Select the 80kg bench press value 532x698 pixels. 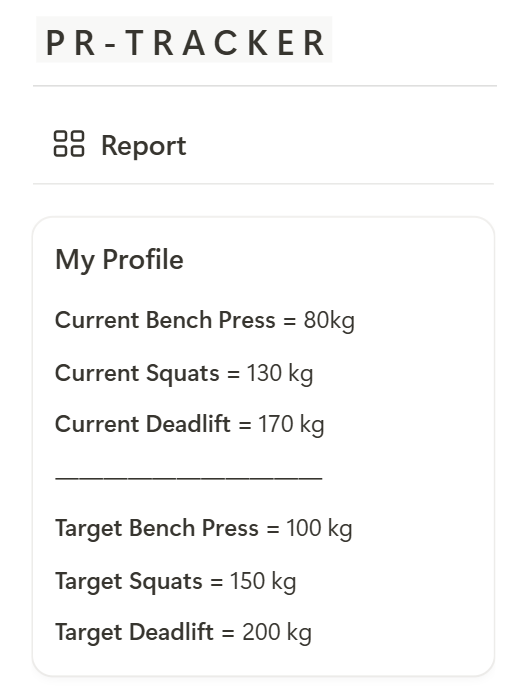(x=329, y=321)
